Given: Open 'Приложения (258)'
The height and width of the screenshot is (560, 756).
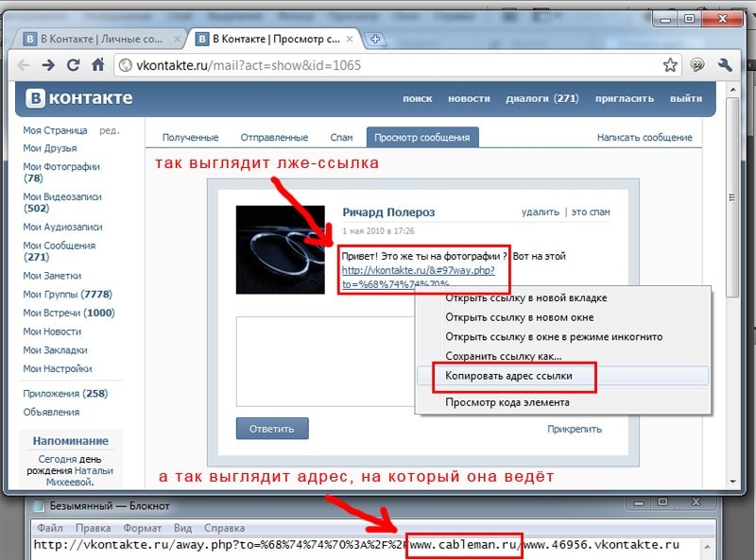Looking at the screenshot, I should pyautogui.click(x=65, y=393).
